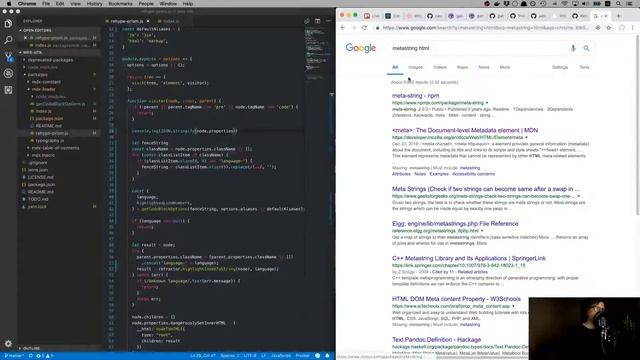Viewport: 640px width, 360px height.
Task: Open the 'Meta Strings' GeeksforGeeks result
Action: pyautogui.click(x=486, y=189)
